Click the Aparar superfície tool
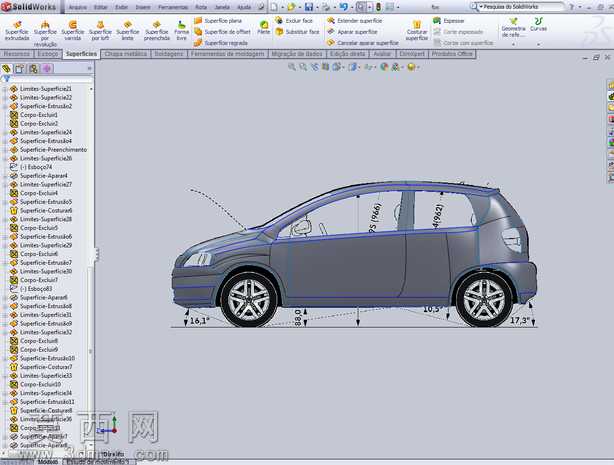Viewport: 614px width, 465px height. click(352, 32)
